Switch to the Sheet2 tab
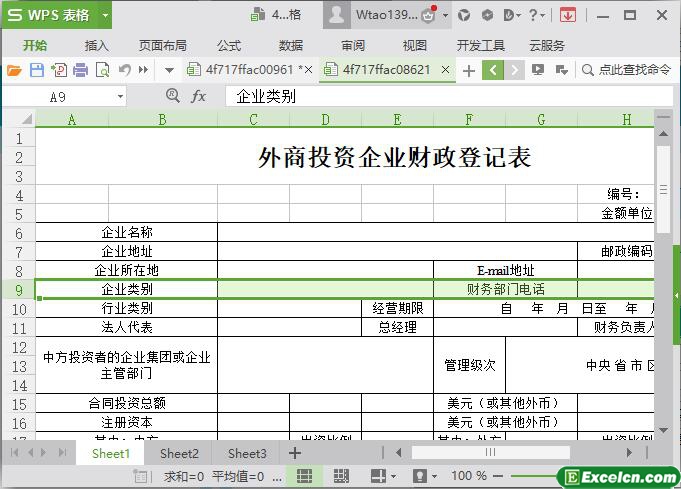Image resolution: width=681 pixels, height=489 pixels. pyautogui.click(x=179, y=453)
